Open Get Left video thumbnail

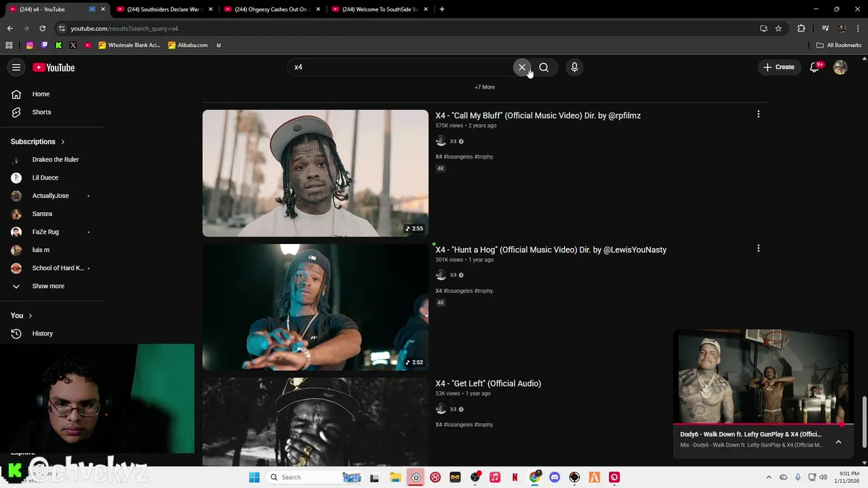click(x=315, y=422)
